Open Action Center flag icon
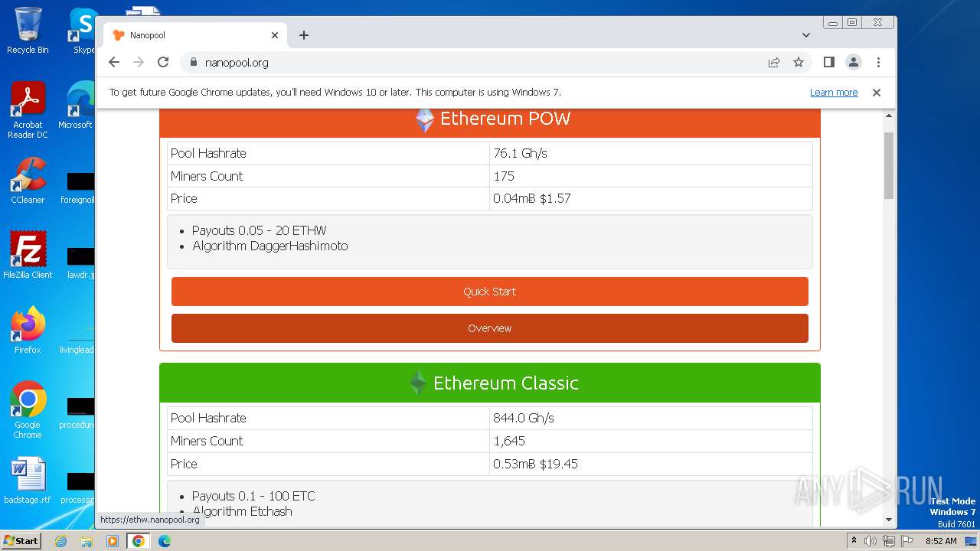The image size is (980, 551). (x=907, y=541)
